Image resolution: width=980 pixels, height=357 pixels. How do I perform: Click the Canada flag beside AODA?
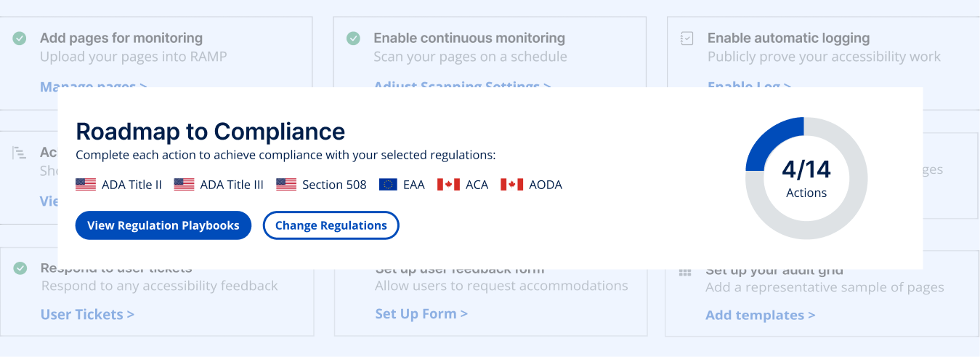pyautogui.click(x=512, y=185)
